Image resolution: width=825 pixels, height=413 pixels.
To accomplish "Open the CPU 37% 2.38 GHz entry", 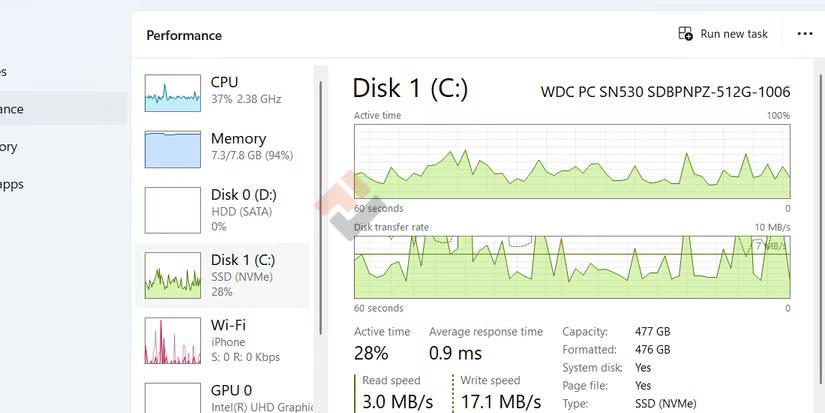I will [246, 90].
